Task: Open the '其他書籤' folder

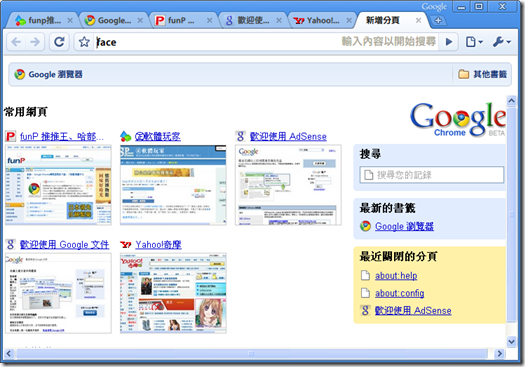Action: [x=482, y=74]
